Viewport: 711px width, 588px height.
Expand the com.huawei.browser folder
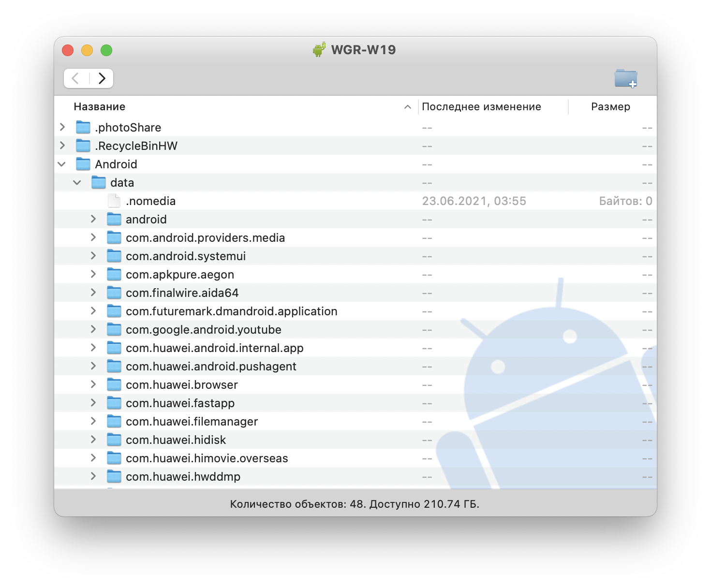pos(93,384)
